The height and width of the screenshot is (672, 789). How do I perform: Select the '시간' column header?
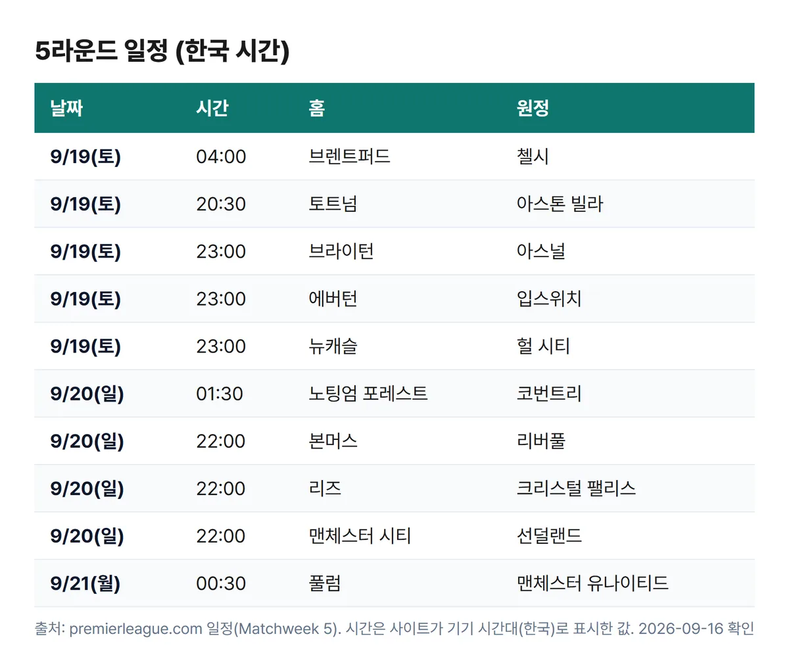(212, 108)
